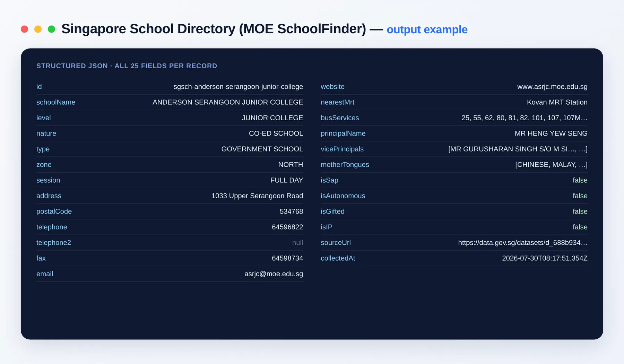The width and height of the screenshot is (624, 364).
Task: Click postal code value '534768'
Action: (x=291, y=211)
